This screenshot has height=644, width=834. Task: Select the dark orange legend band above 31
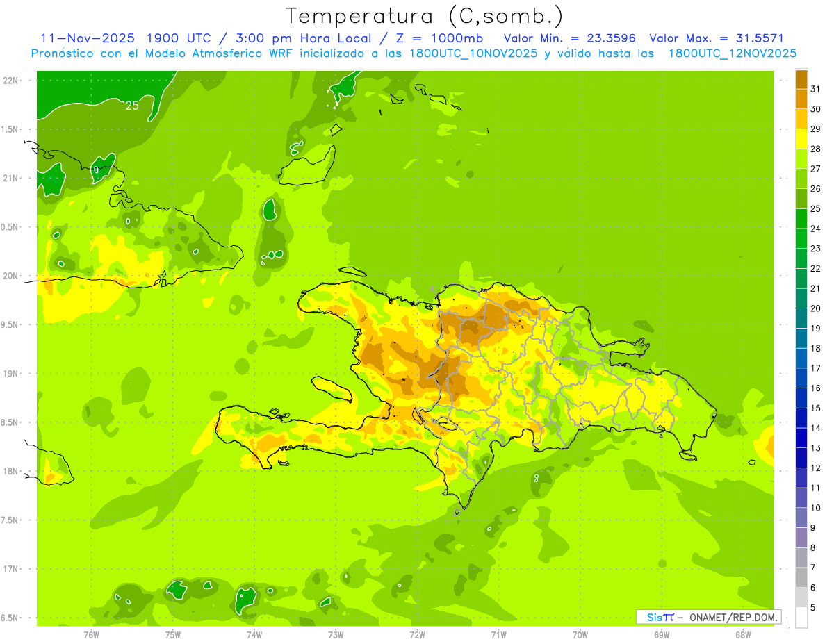pos(801,79)
